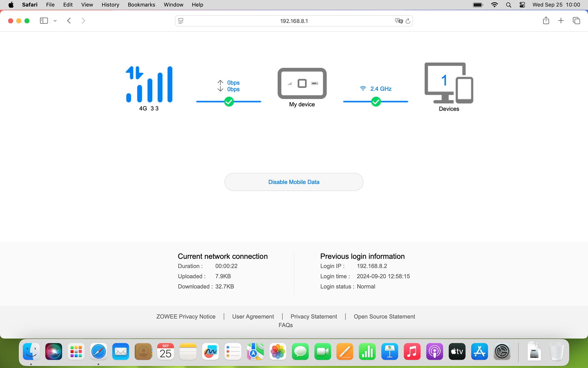Open the Share sheet icon
The height and width of the screenshot is (368, 588).
click(546, 21)
